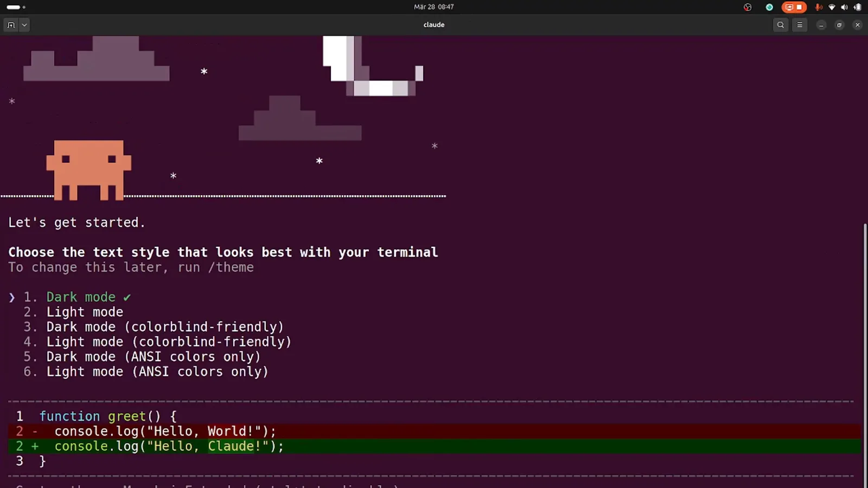The image size is (868, 488).
Task: Click the screen sharing indicator icon
Action: [789, 7]
